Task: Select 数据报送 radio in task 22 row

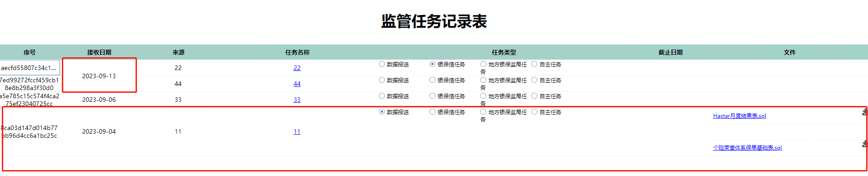Action: point(382,64)
